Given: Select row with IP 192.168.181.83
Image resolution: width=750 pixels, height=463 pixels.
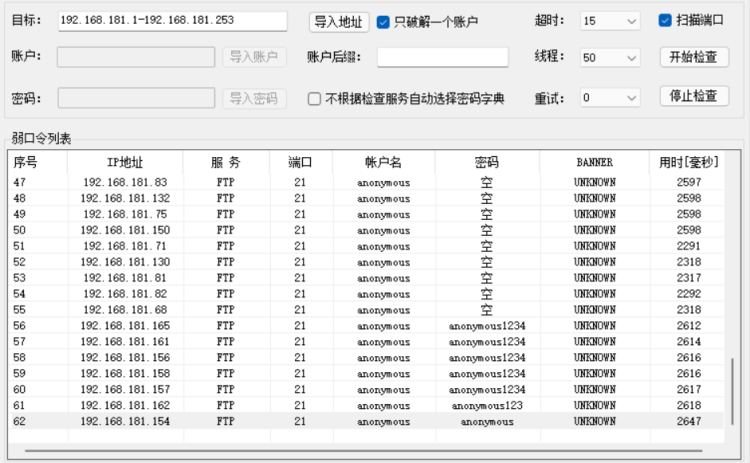Looking at the screenshot, I should point(366,182).
